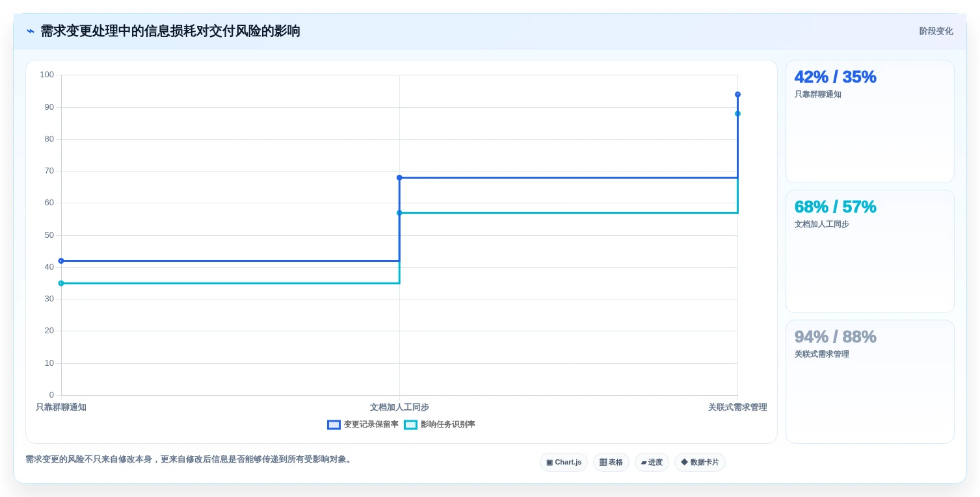980x497 pixels.
Task: Click the y-axis value 100
Action: pyautogui.click(x=47, y=75)
